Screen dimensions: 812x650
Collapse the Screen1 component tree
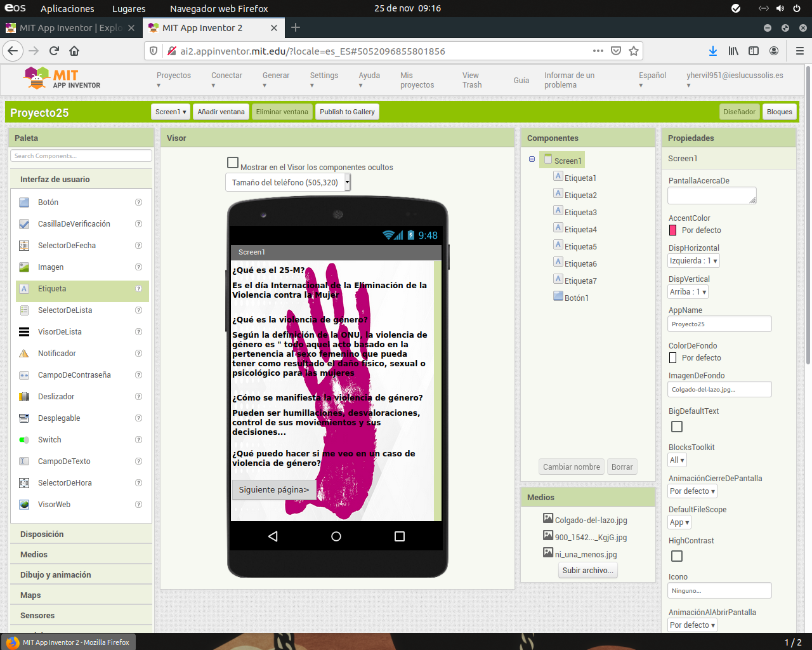coord(532,159)
